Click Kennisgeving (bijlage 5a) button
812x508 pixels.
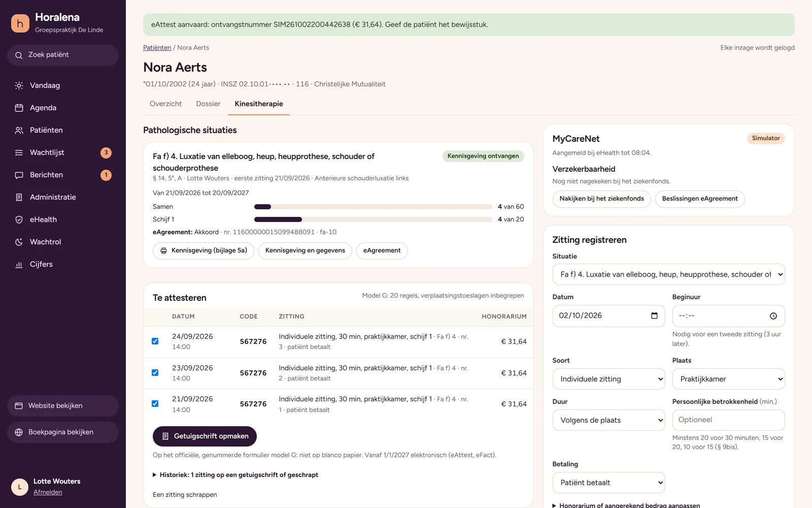tap(204, 250)
